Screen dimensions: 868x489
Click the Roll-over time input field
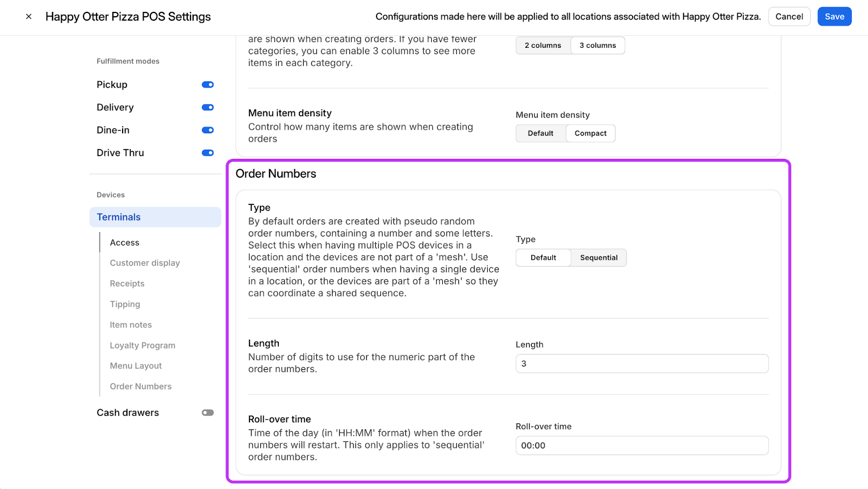point(642,446)
